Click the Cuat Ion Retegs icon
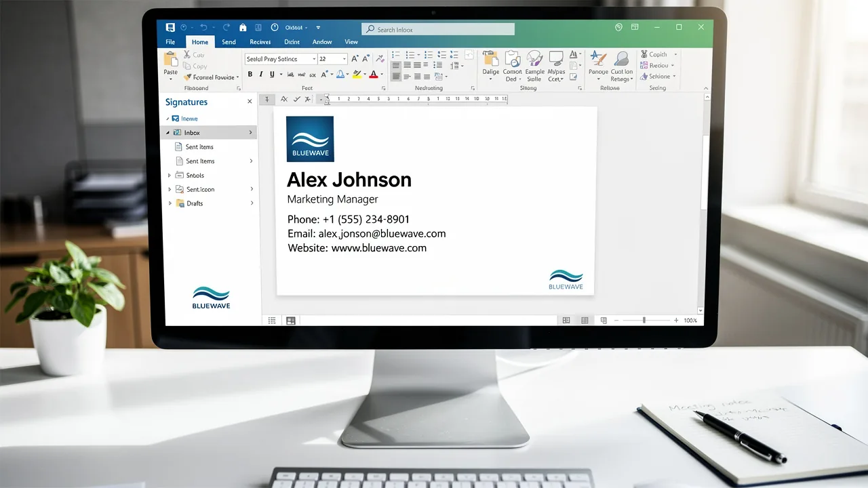This screenshot has width=868, height=488. (x=621, y=59)
